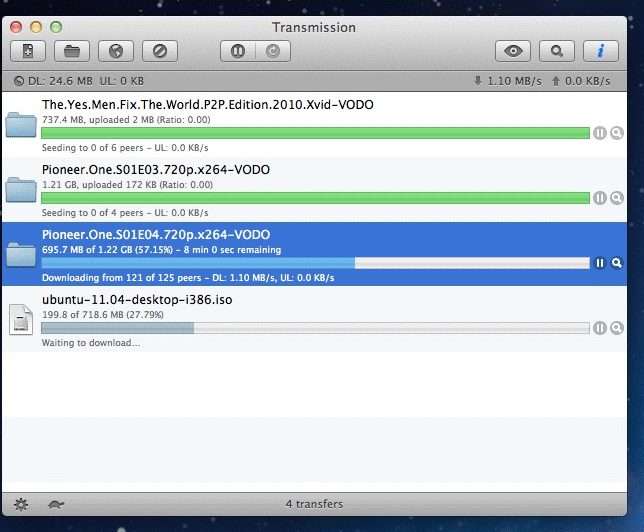
Task: Click the Create torrent file toolbar icon
Action: (30, 51)
